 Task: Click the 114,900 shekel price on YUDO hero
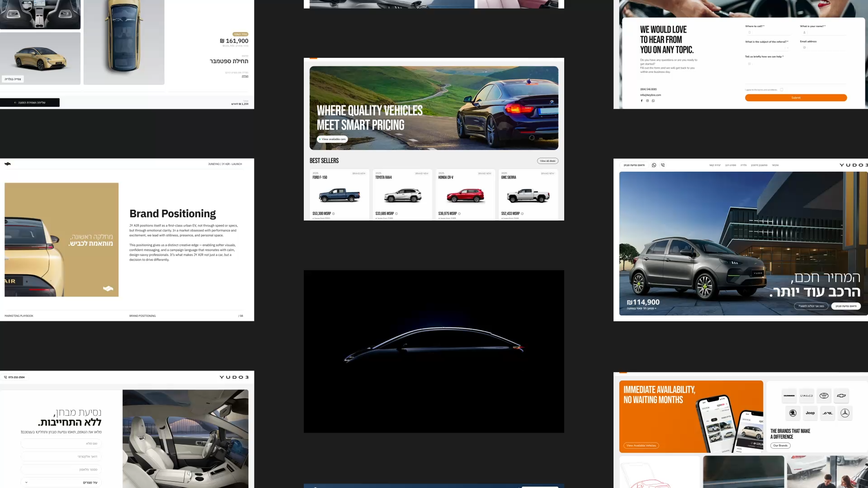tap(643, 302)
